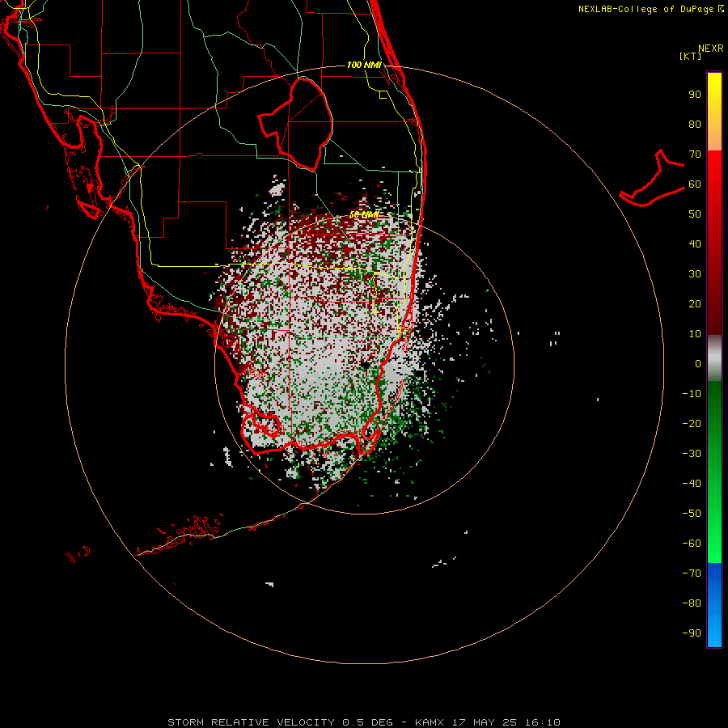This screenshot has height=728, width=728.
Task: Pick the gray zero-velocity color bar segment
Action: [714, 358]
